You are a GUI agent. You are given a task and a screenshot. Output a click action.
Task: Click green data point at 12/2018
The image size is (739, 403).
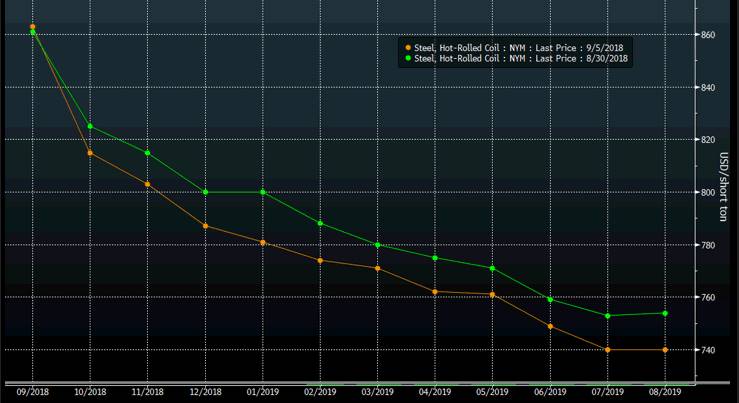205,192
